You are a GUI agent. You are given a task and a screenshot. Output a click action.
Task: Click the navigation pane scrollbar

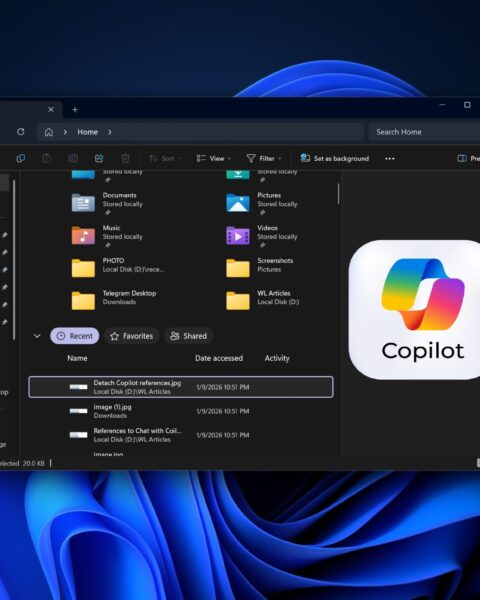(14, 260)
